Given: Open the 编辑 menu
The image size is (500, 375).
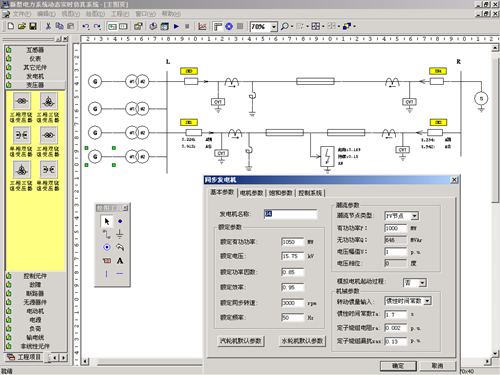Looking at the screenshot, I should [x=46, y=14].
